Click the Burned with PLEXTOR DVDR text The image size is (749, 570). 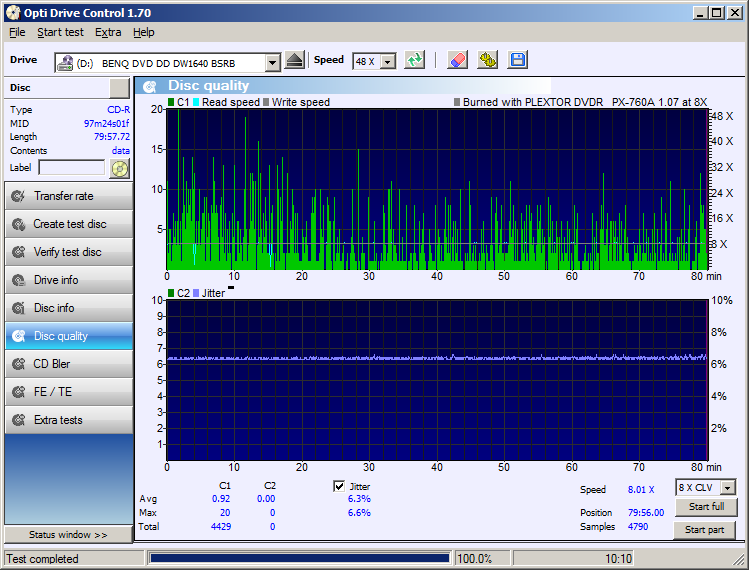(585, 102)
